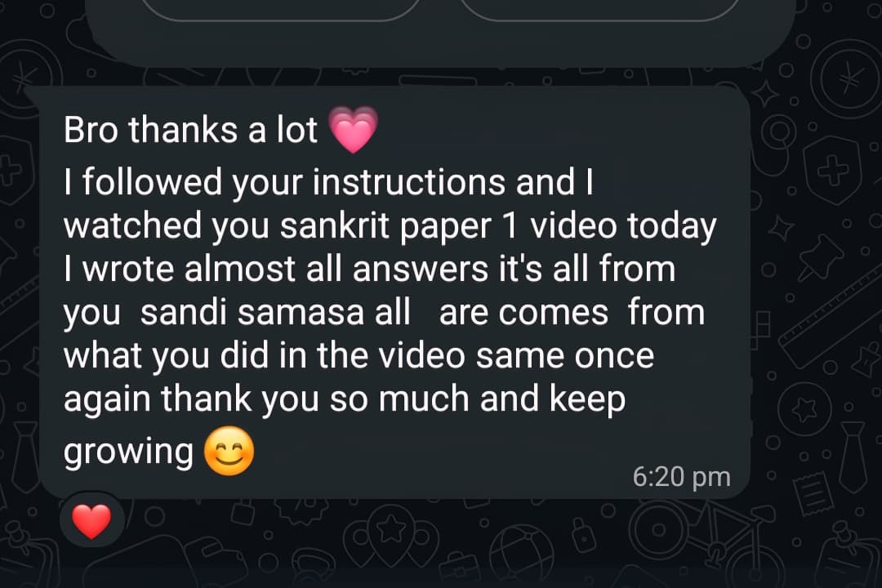
Task: Tap the beach ball doodle at bottom
Action: [x=522, y=553]
